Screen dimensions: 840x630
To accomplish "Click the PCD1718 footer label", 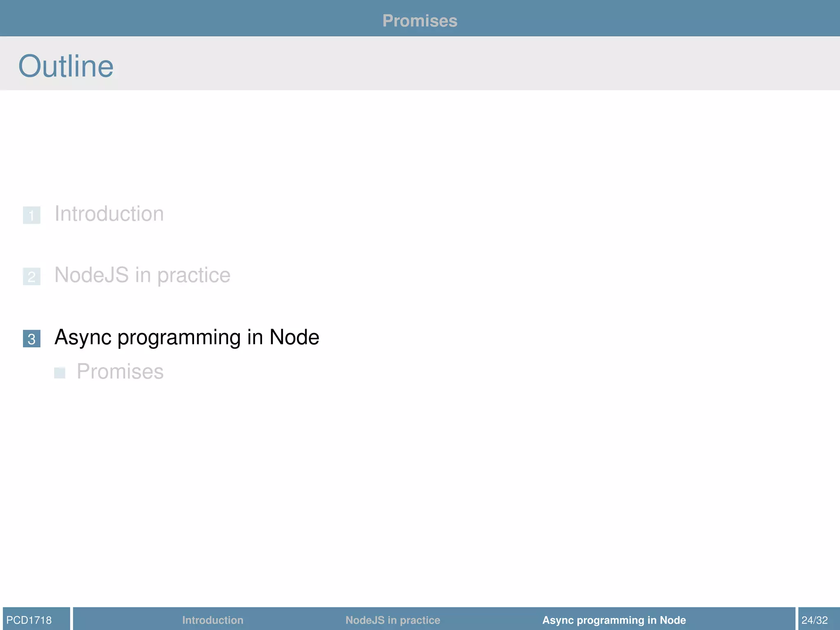I will coord(29,620).
